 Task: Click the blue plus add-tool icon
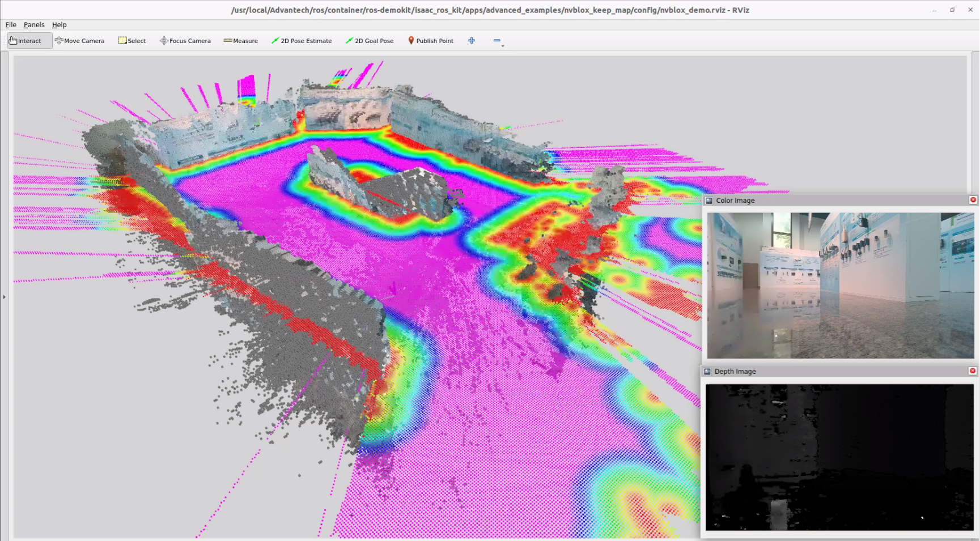(x=472, y=40)
